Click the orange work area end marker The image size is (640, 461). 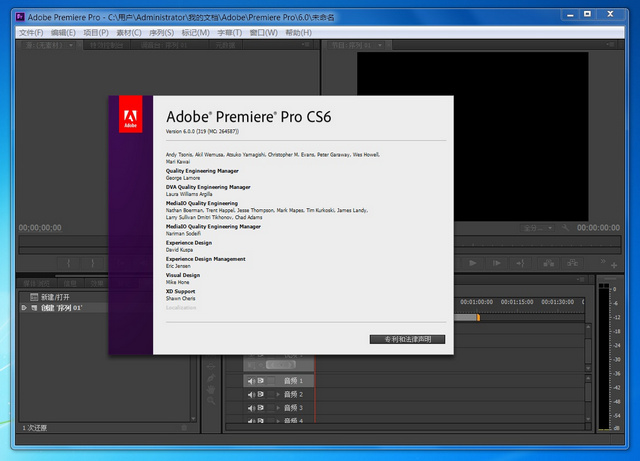click(478, 317)
